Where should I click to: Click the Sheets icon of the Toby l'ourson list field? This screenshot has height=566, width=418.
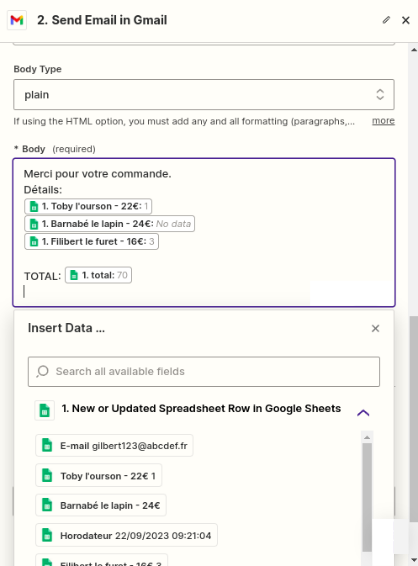coord(47,475)
